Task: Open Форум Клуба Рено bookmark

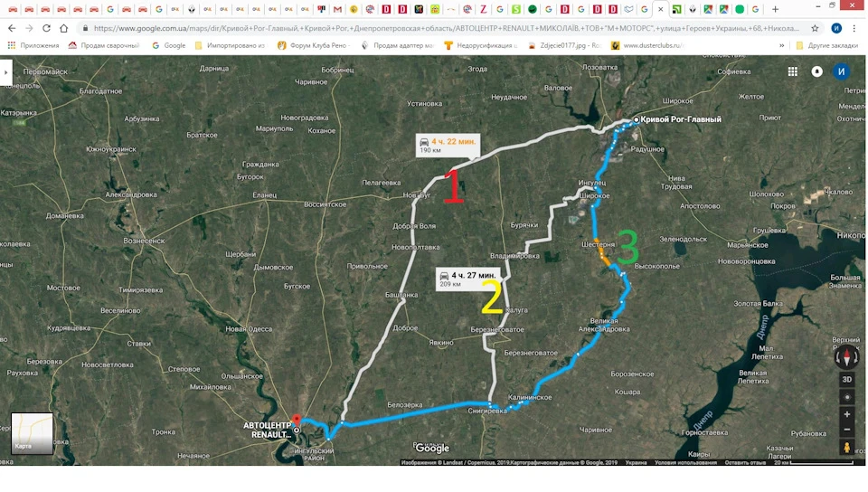Action: pos(313,45)
